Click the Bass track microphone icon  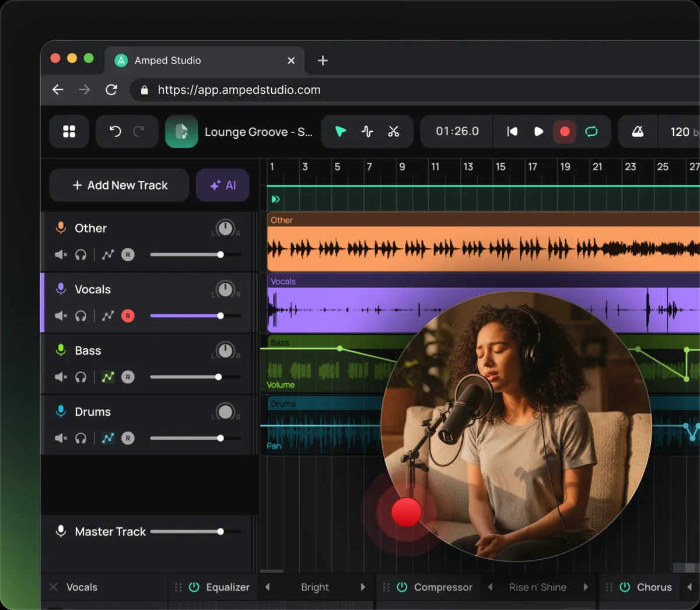point(61,350)
